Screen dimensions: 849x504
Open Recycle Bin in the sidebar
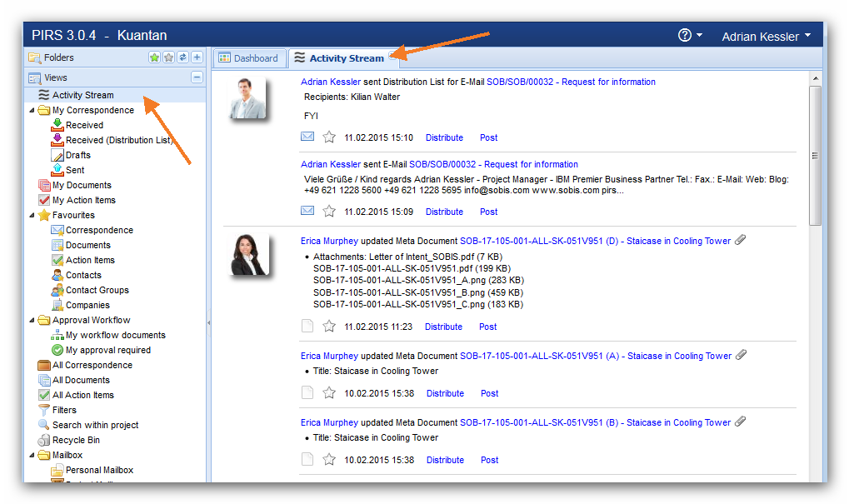coord(75,440)
